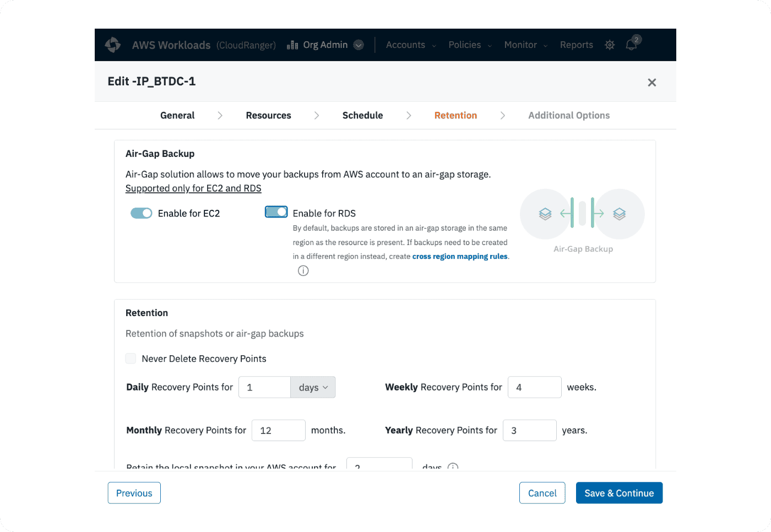The image size is (771, 532).
Task: Click the Weekly Recovery Points input field
Action: tap(534, 387)
